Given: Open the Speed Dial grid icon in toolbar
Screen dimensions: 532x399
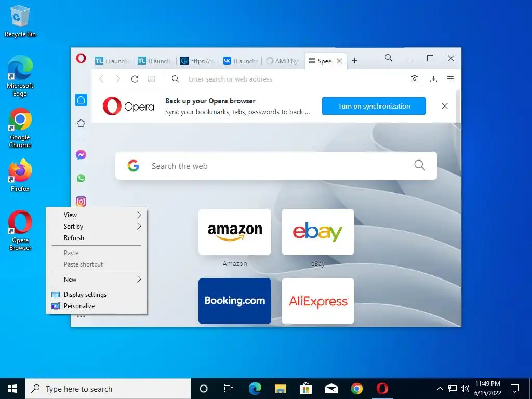Looking at the screenshot, I should coord(151,79).
